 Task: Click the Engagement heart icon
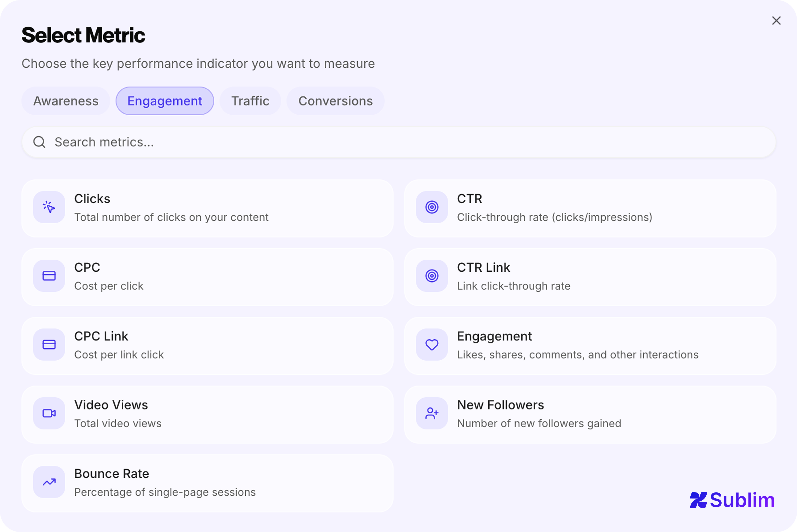[432, 344]
